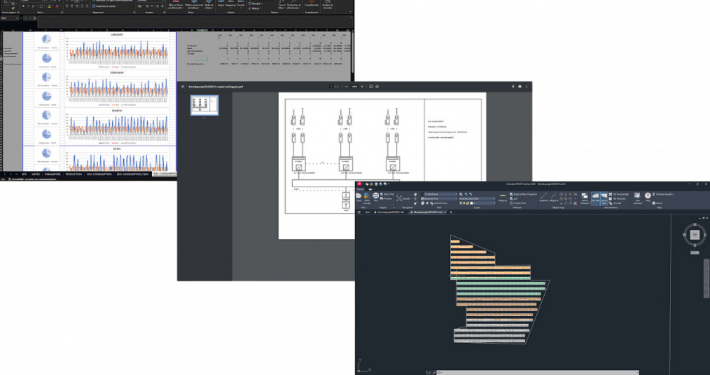Switch to the PRODUCTION worksheet tab

click(73, 174)
